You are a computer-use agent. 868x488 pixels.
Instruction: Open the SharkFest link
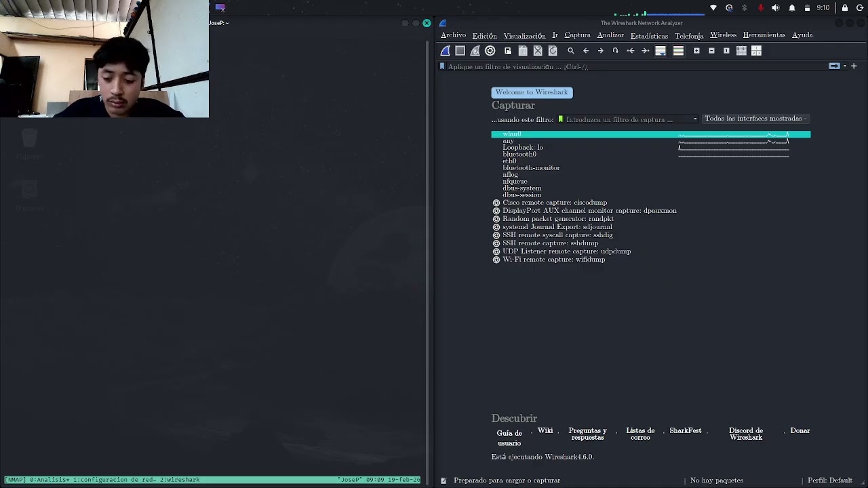[686, 430]
